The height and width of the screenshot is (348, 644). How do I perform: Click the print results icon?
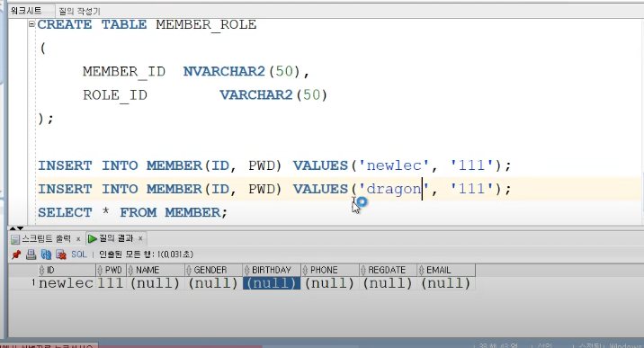[31, 254]
